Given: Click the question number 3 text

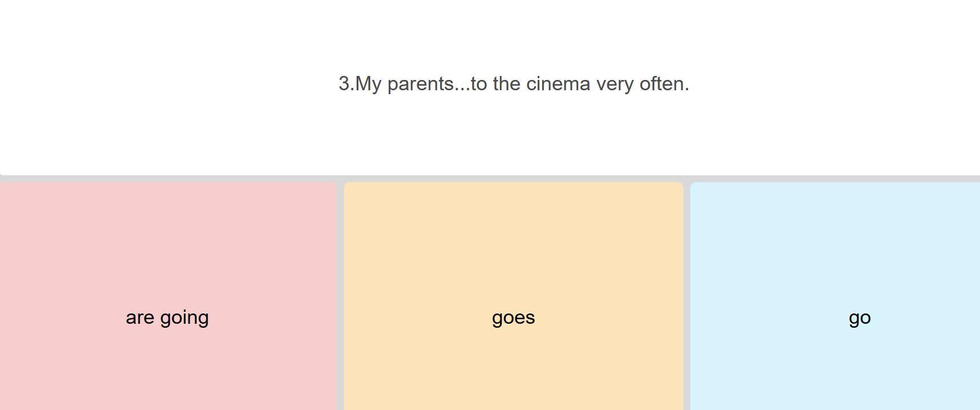Looking at the screenshot, I should [x=344, y=83].
